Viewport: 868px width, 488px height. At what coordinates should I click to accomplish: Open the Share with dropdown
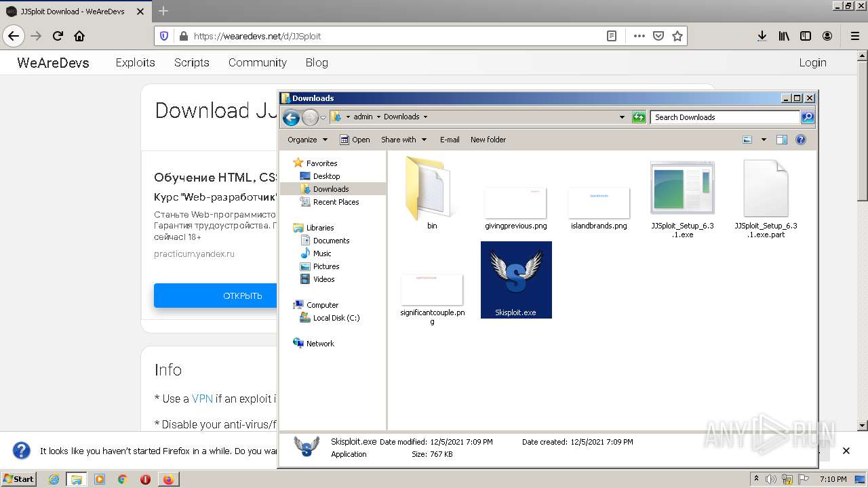[x=403, y=140]
